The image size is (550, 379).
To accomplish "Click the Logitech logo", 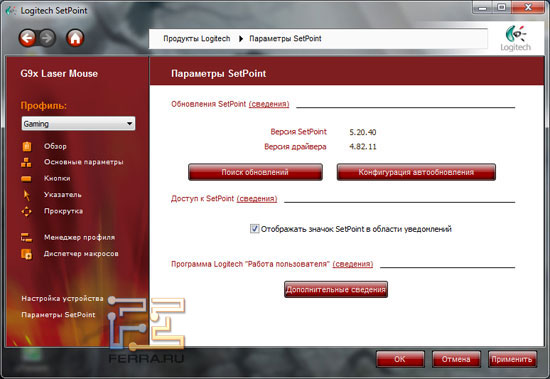I will coord(515,39).
